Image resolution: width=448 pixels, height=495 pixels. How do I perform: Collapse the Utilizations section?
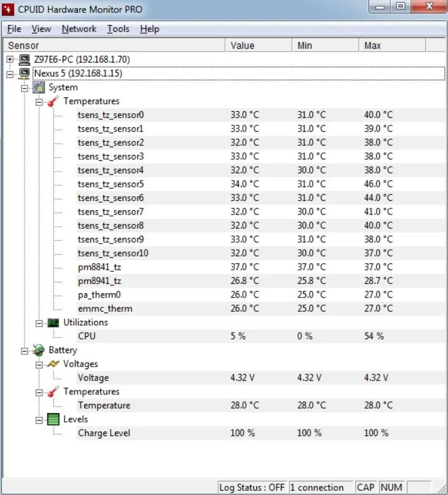click(39, 322)
